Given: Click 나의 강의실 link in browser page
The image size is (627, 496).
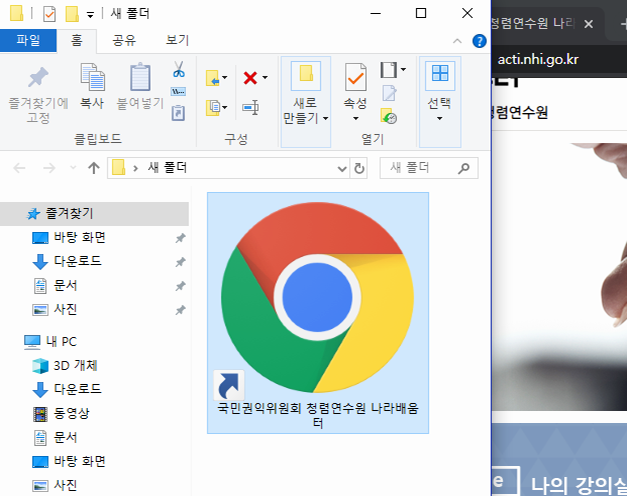Looking at the screenshot, I should (x=578, y=485).
